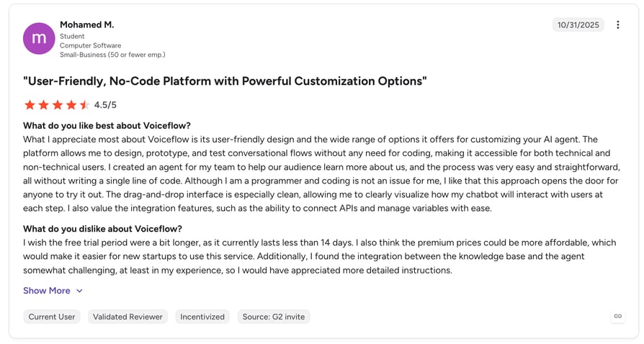This screenshot has height=344, width=644.
Task: Select the Source: G2 invite tag
Action: (274, 317)
